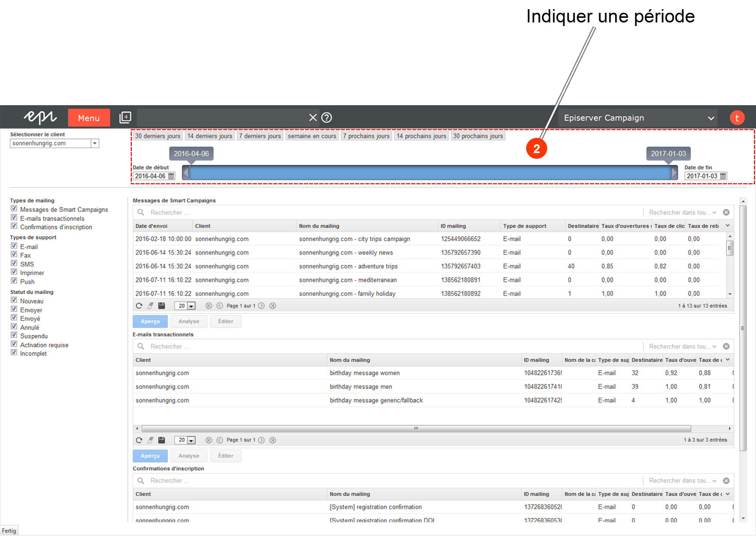The image size is (756, 536).
Task: Click Aperçu under Smart Campaigns table
Action: [x=150, y=322]
